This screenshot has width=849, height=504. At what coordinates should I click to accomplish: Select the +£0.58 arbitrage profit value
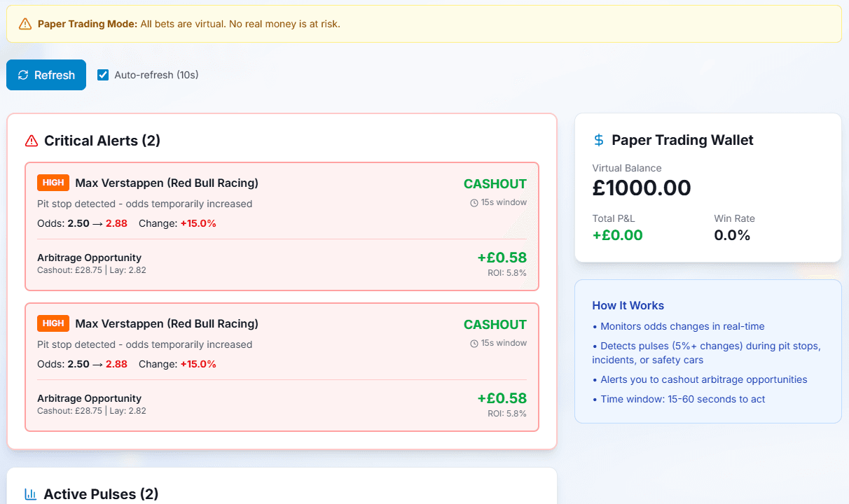click(x=502, y=257)
